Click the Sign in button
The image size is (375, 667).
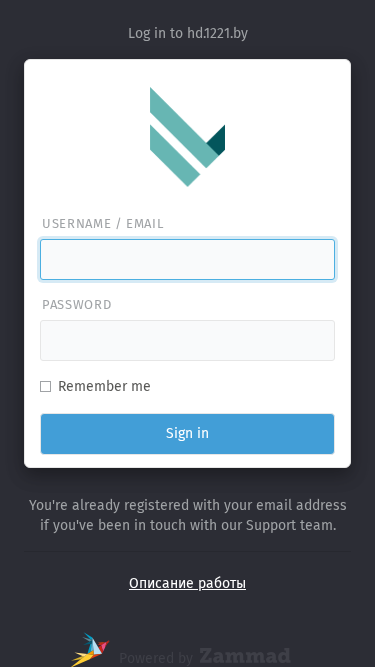(x=188, y=433)
